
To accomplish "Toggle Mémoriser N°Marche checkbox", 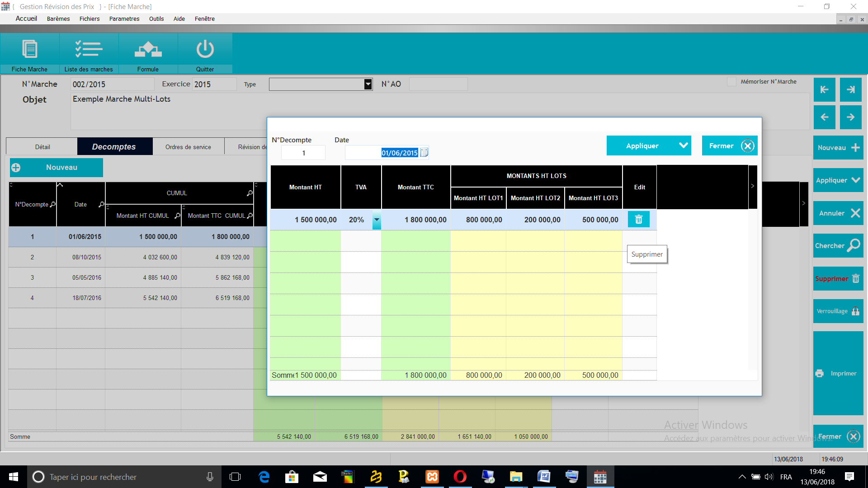I will point(731,82).
